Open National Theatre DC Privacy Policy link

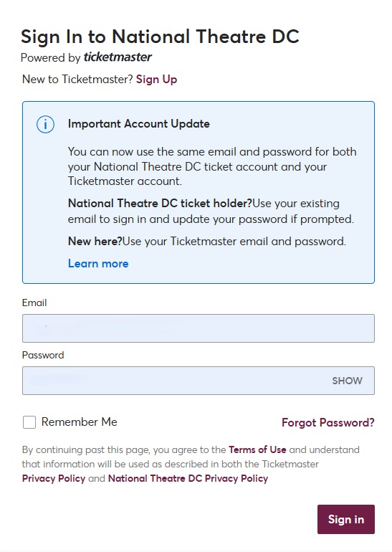click(x=188, y=478)
